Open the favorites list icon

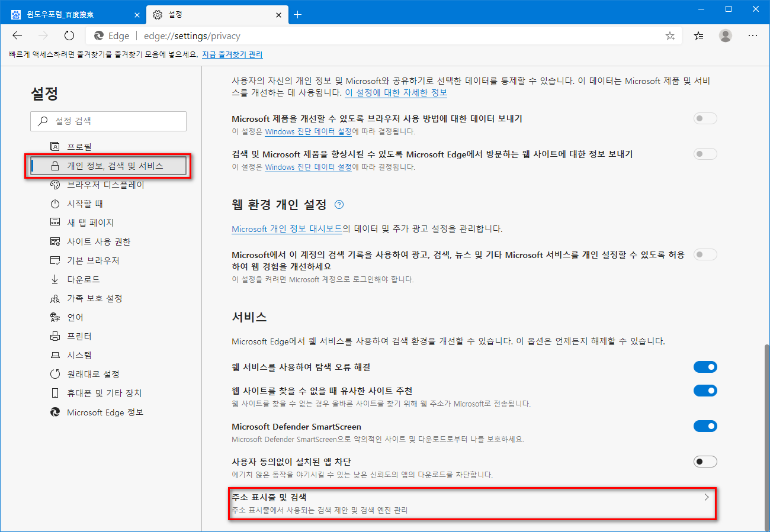(x=699, y=36)
